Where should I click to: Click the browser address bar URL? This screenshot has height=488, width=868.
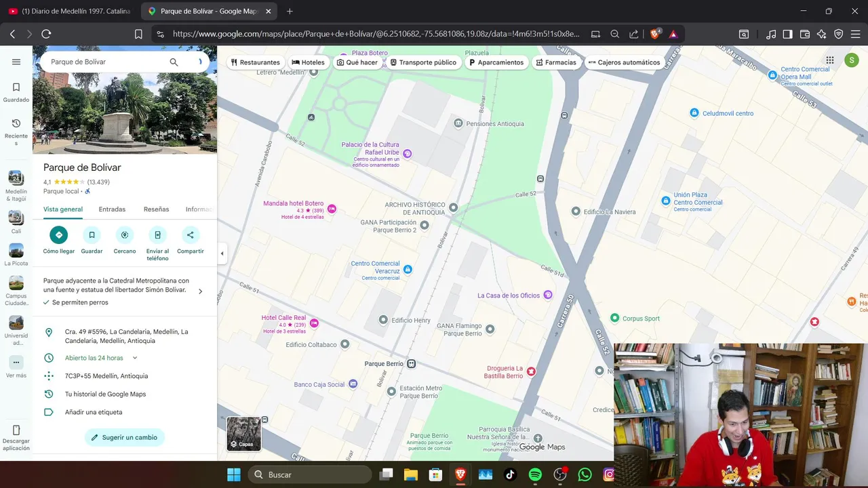(x=376, y=34)
